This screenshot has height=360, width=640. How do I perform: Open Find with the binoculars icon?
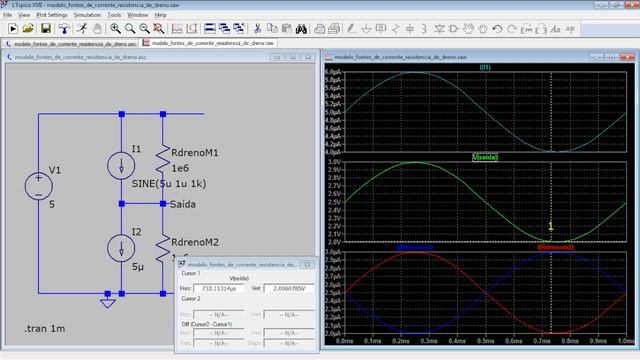click(301, 29)
